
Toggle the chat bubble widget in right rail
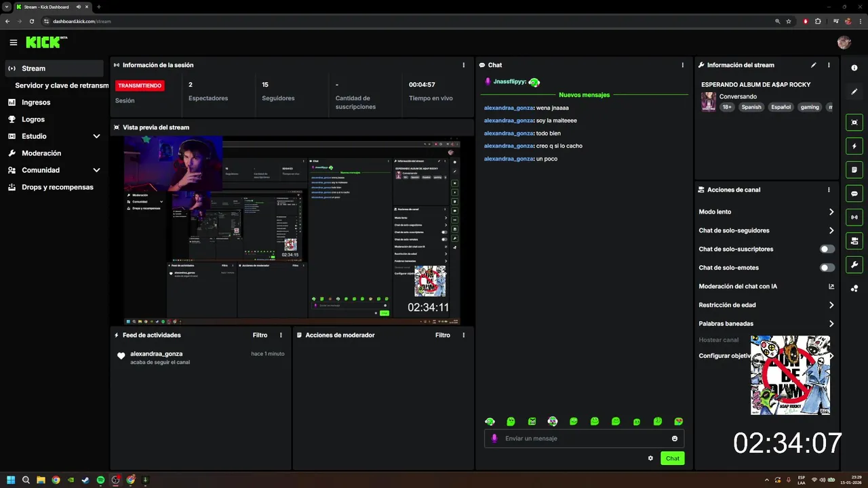coord(854,193)
